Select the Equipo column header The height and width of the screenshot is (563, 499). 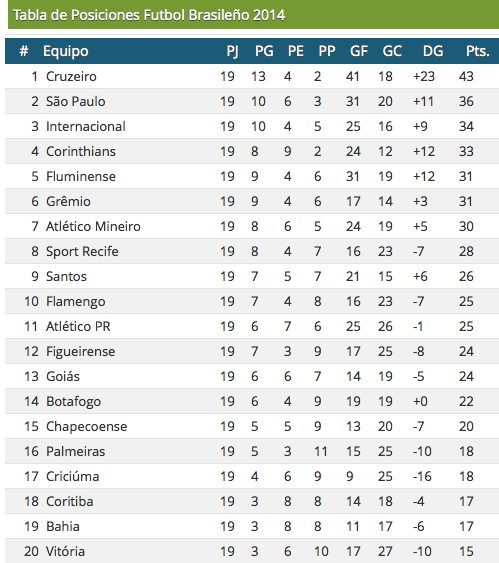[x=66, y=51]
